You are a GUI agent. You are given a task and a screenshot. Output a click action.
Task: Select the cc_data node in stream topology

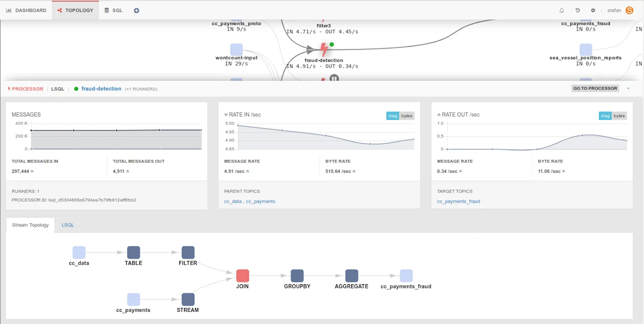pos(79,253)
